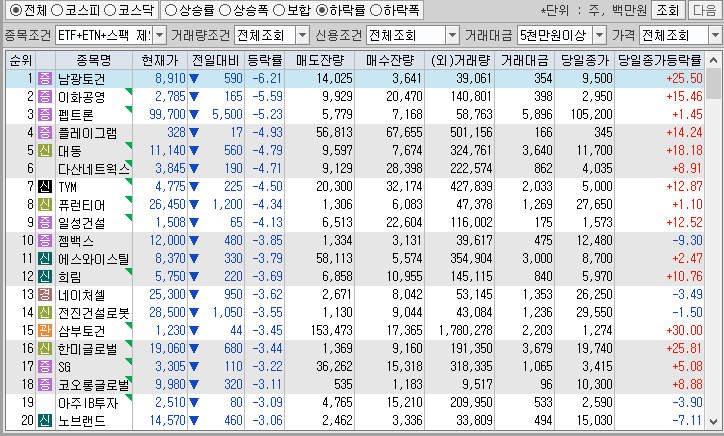Open the 종목조건 dropdown
Image resolution: width=724 pixels, height=436 pixels.
tap(159, 35)
